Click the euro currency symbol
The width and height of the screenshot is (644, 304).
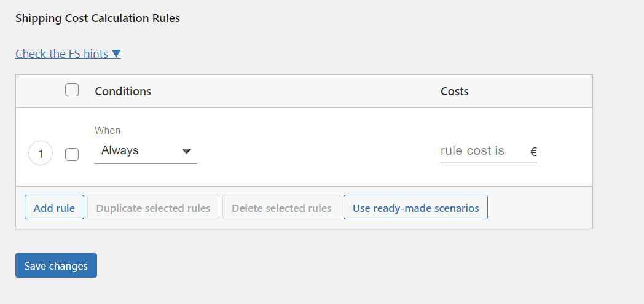coord(533,152)
